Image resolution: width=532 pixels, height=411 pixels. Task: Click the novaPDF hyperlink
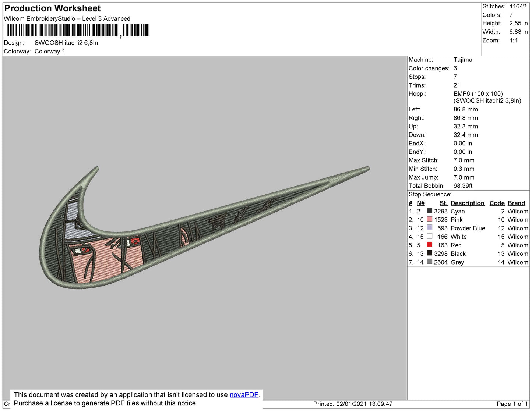click(x=244, y=395)
